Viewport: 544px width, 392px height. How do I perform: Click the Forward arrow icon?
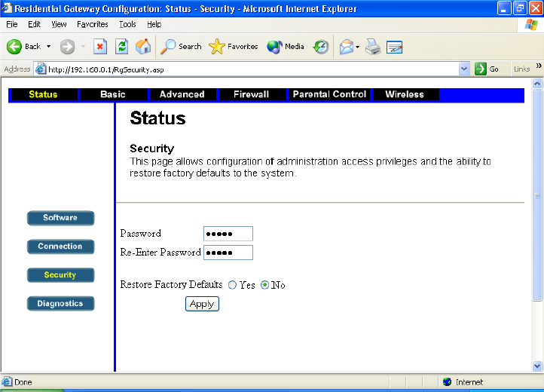click(x=67, y=47)
